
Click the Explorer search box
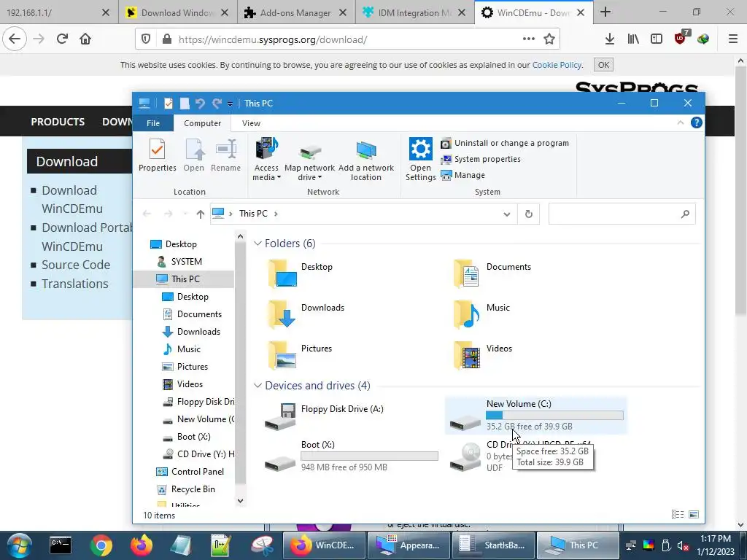[x=622, y=214]
